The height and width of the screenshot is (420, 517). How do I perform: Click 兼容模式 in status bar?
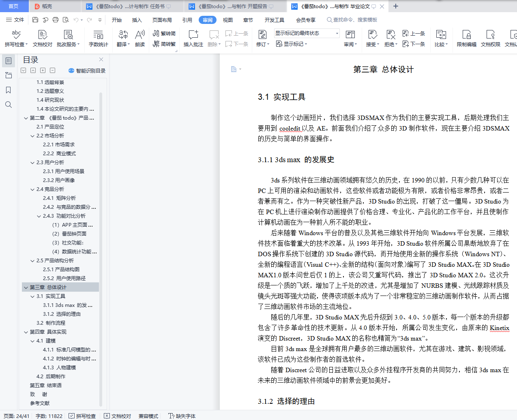click(148, 416)
